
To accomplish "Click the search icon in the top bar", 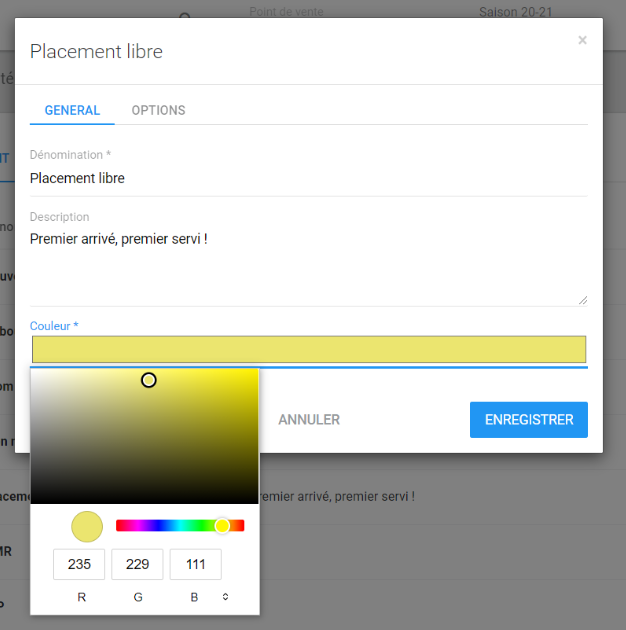I will pyautogui.click(x=184, y=14).
